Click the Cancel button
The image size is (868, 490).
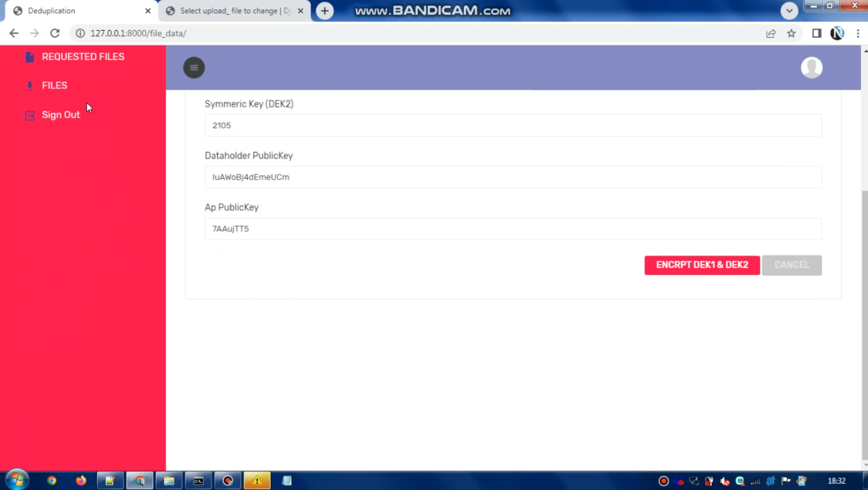pos(792,265)
